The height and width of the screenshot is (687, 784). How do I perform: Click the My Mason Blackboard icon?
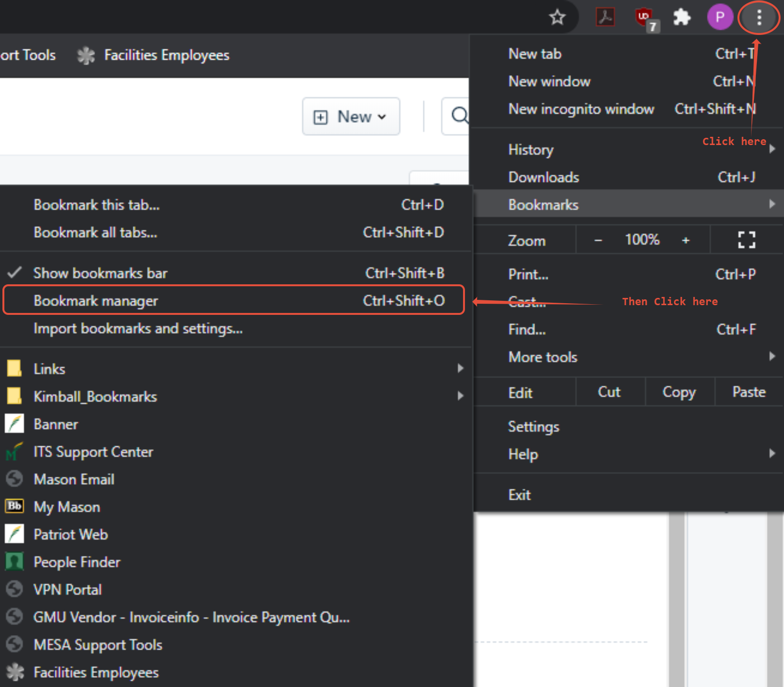click(x=14, y=506)
